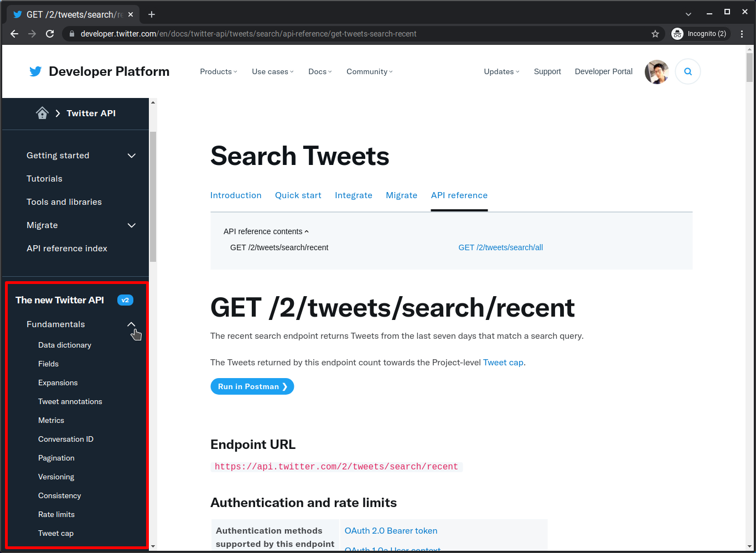This screenshot has width=756, height=553.
Task: Click the Twitter bird logo
Action: click(x=35, y=71)
